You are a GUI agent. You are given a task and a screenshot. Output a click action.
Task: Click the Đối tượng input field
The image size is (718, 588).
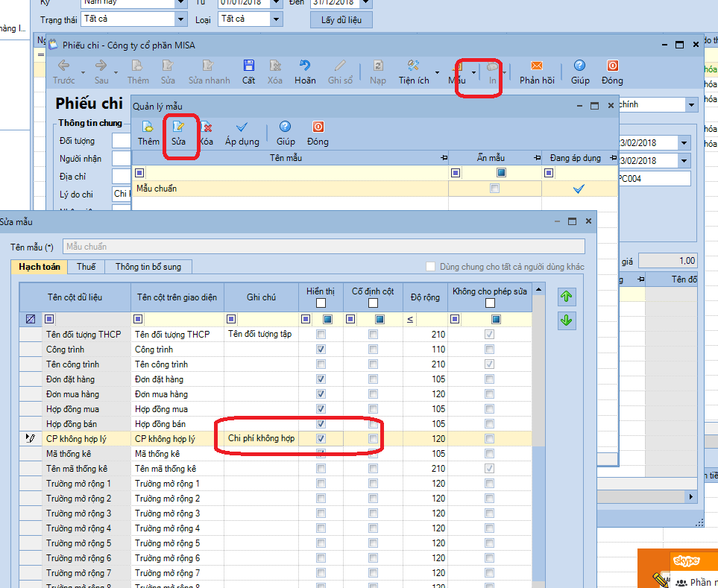point(122,141)
